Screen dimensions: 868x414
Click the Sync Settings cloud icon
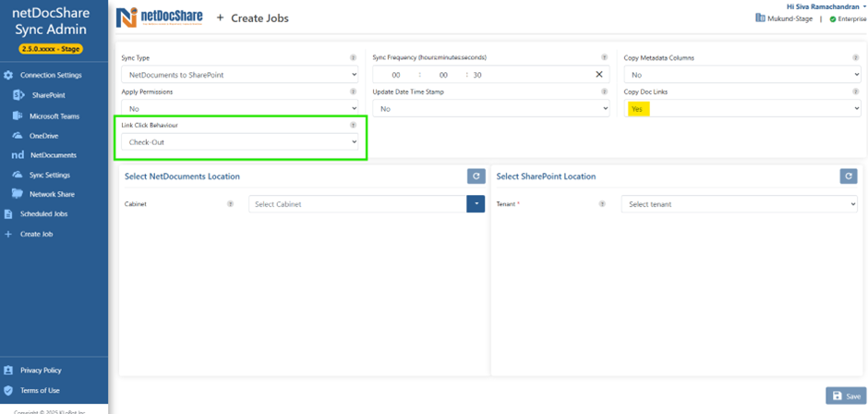pyautogui.click(x=18, y=175)
